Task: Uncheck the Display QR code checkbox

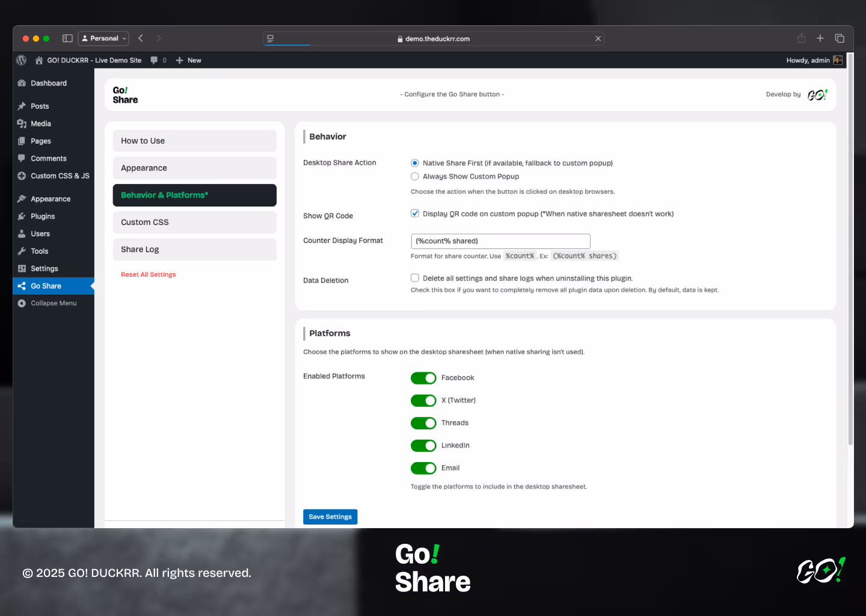Action: (x=415, y=214)
